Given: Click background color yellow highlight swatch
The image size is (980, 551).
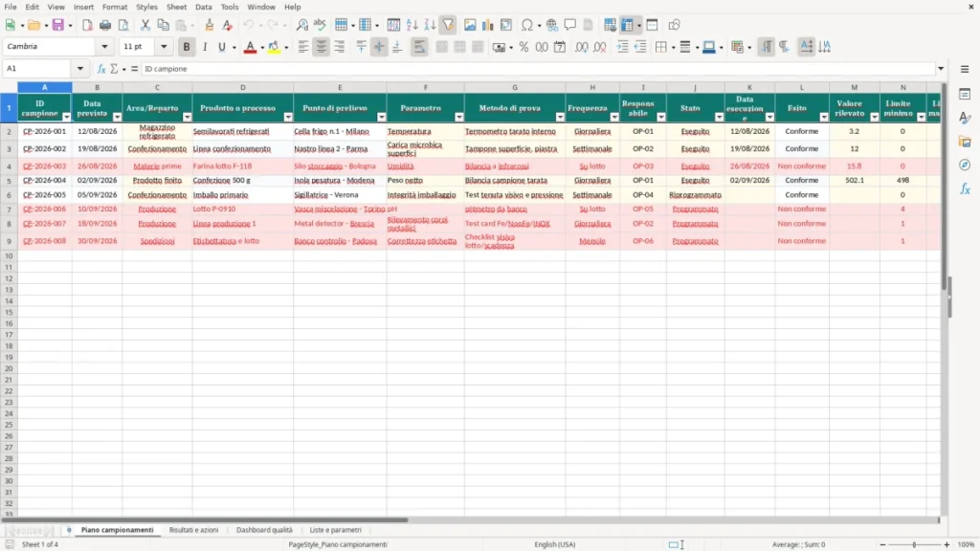Looking at the screenshot, I should (274, 47).
